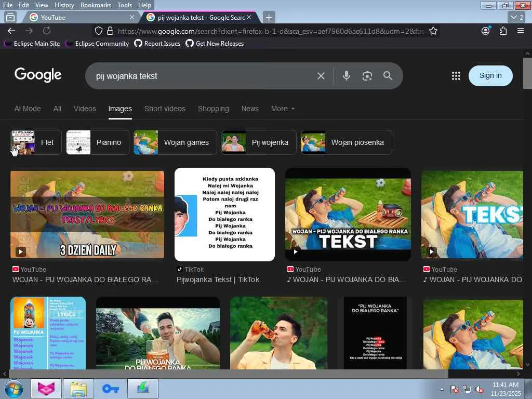
Task: Filter images by Wojan piosenka chip
Action: coord(347,142)
